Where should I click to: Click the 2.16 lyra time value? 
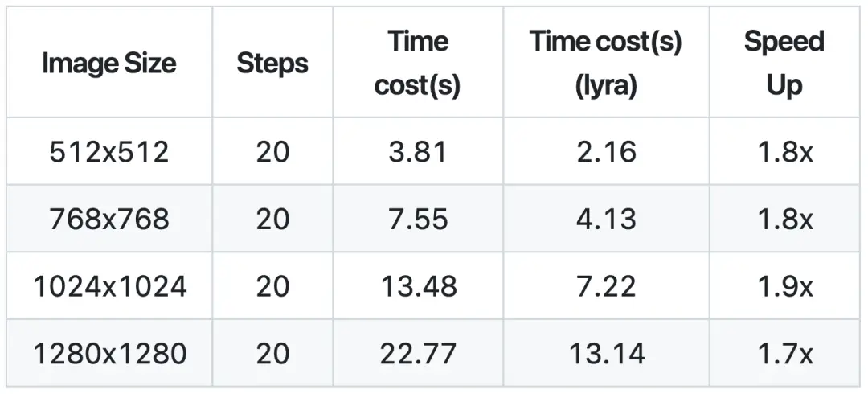606,151
